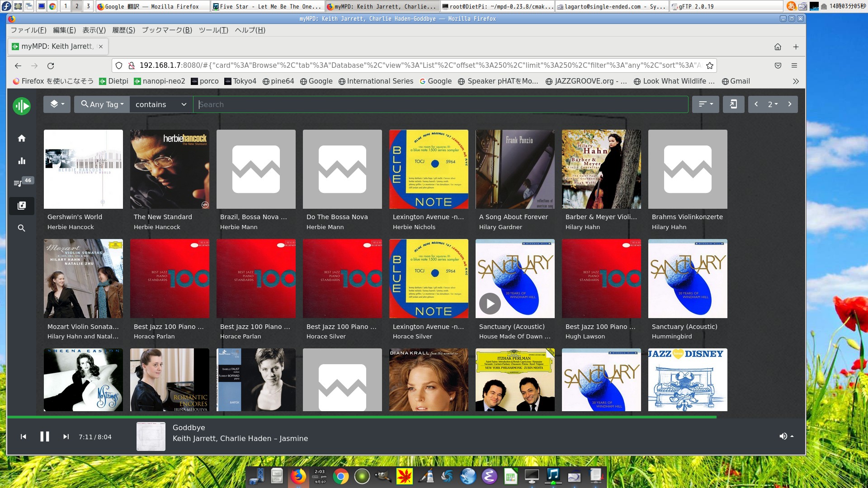The width and height of the screenshot is (868, 488).
Task: Click the jump to current song icon
Action: point(733,104)
